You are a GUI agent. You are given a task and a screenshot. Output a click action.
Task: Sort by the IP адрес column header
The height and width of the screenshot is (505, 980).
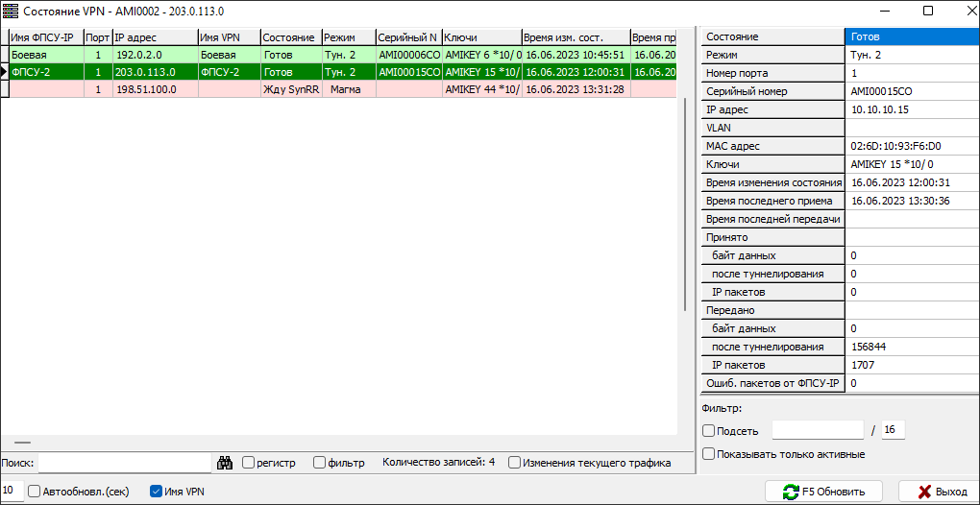pos(154,37)
